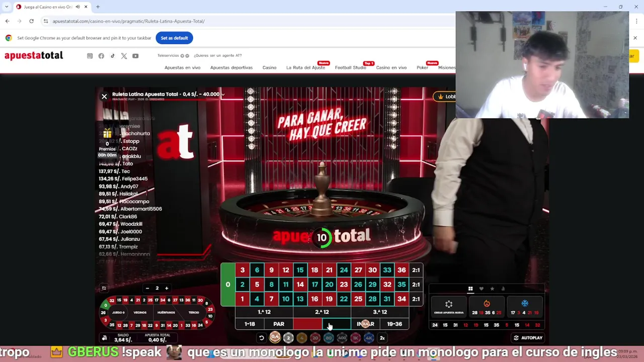Open the Apuestas en vivo menu
Image resolution: width=644 pixels, height=362 pixels.
click(182, 67)
